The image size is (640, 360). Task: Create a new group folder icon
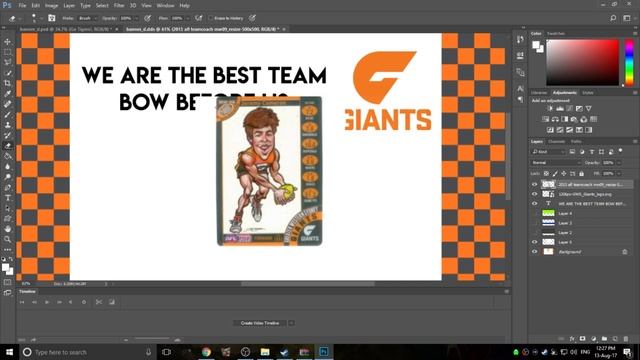(604, 339)
